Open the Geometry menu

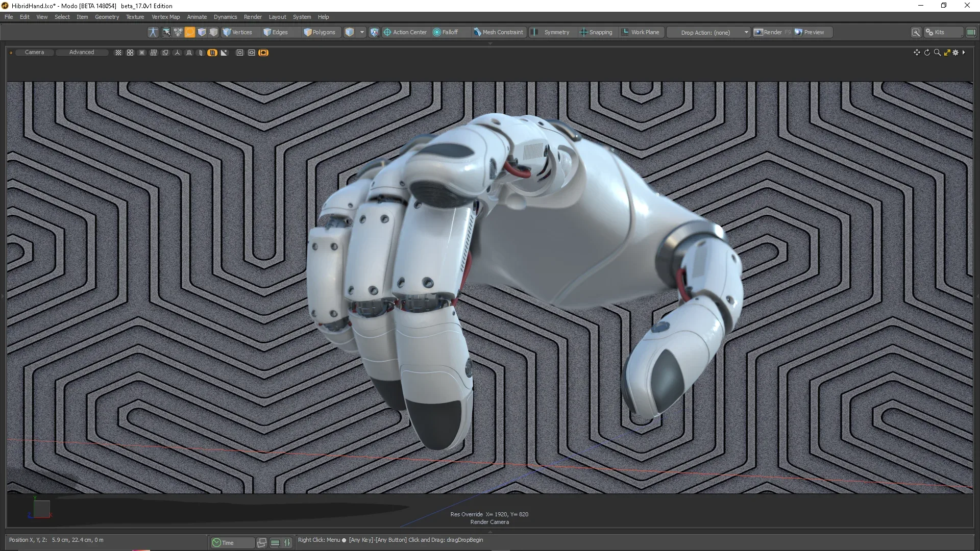click(x=106, y=17)
